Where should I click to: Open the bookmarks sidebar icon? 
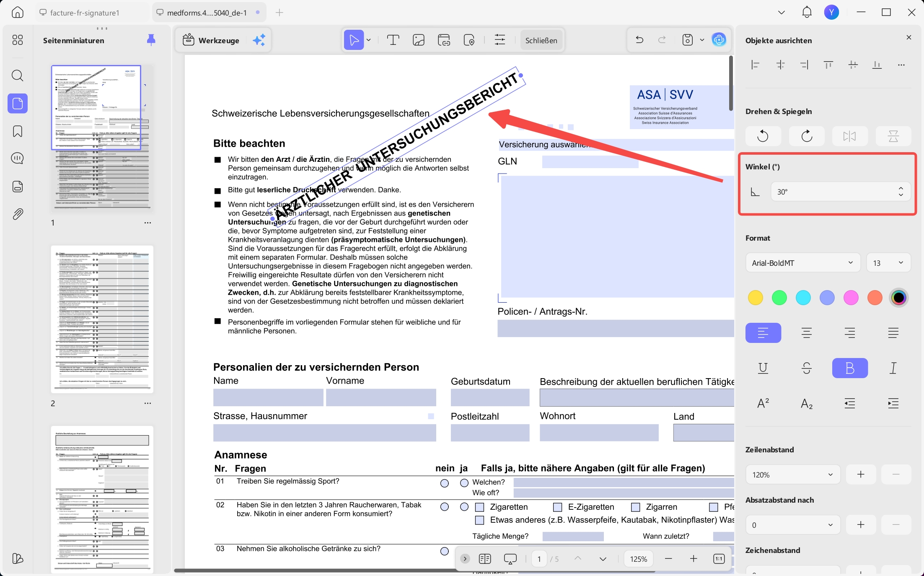coord(18,131)
